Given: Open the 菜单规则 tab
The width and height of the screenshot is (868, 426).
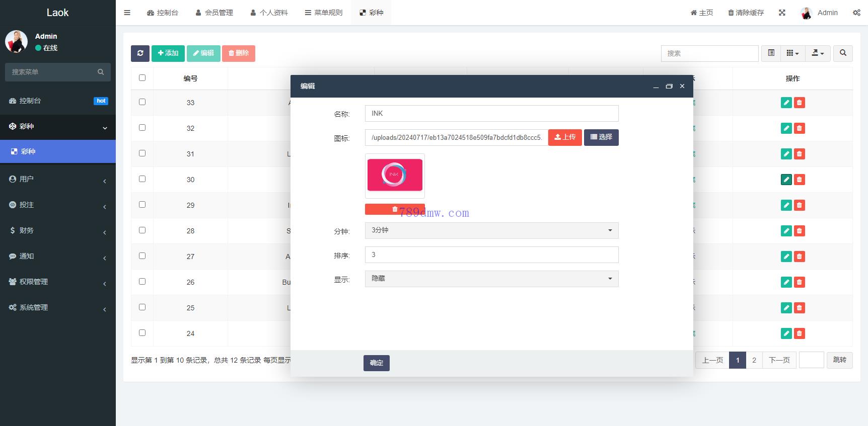Looking at the screenshot, I should tap(323, 13).
